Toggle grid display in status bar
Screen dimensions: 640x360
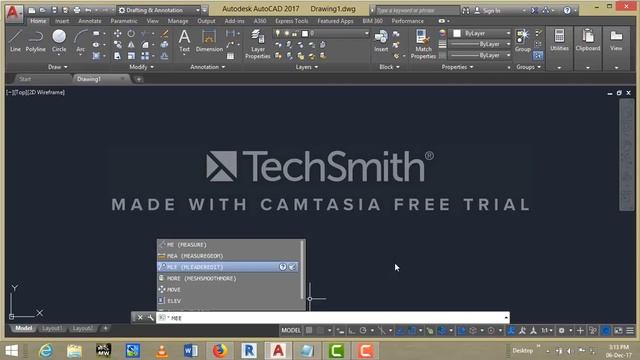(x=309, y=330)
